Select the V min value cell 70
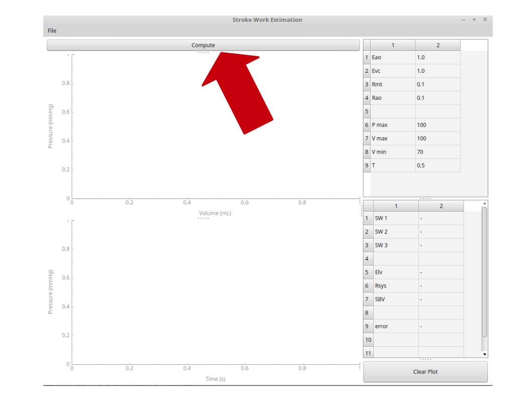The image size is (532, 399). (x=437, y=152)
